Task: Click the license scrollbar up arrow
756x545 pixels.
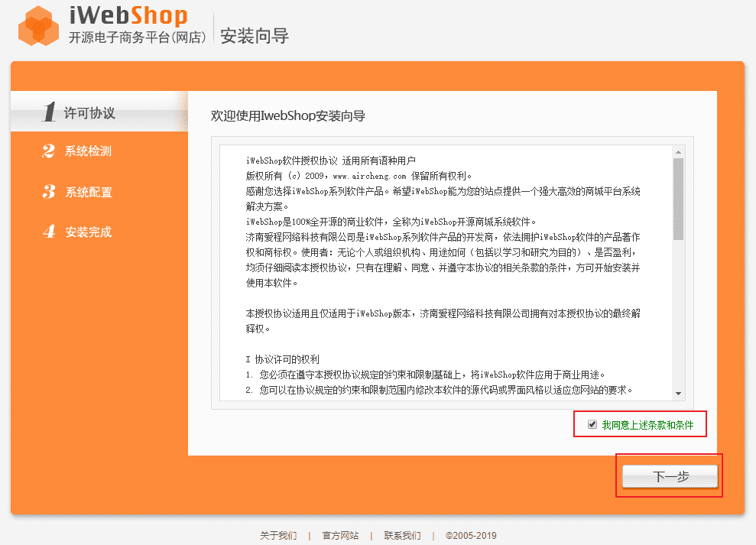Action: 678,152
